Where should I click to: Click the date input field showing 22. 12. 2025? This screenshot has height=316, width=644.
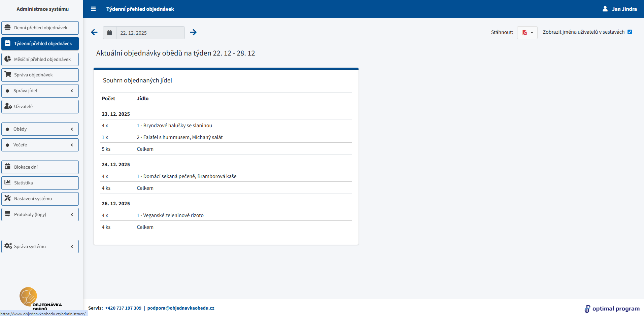point(150,33)
